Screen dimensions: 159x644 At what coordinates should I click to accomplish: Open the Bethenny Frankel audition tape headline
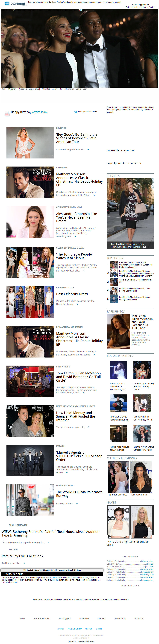pos(50,533)
